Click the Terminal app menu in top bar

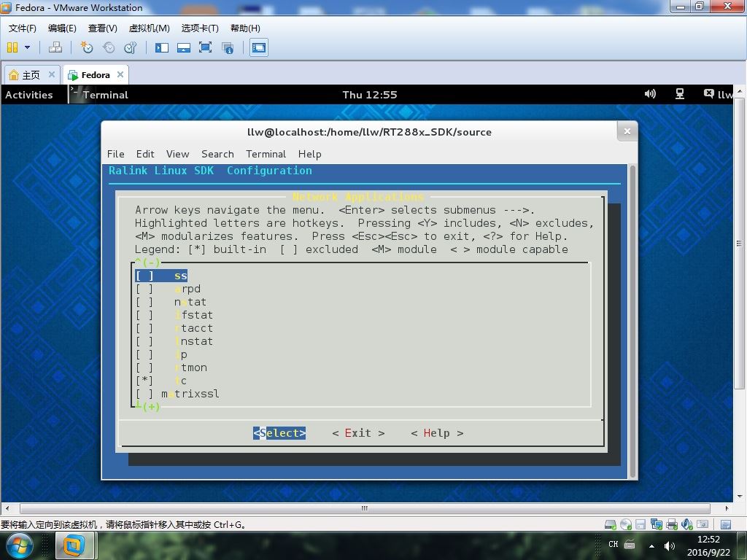pos(99,95)
